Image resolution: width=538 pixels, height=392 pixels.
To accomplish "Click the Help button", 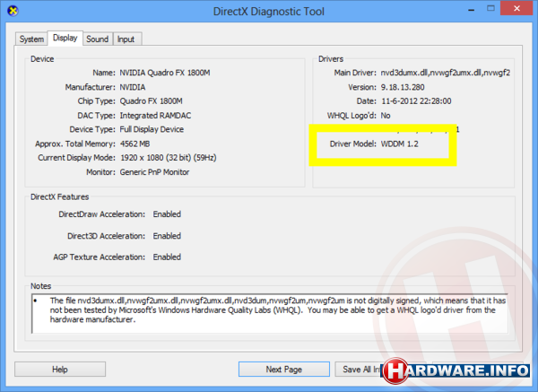I will pyautogui.click(x=60, y=370).
